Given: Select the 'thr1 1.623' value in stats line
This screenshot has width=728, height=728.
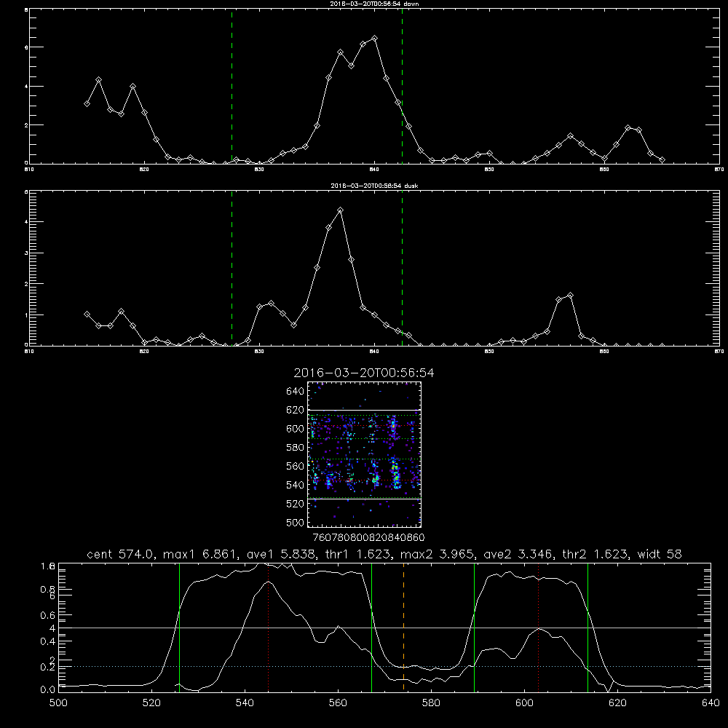Looking at the screenshot, I should [x=357, y=554].
